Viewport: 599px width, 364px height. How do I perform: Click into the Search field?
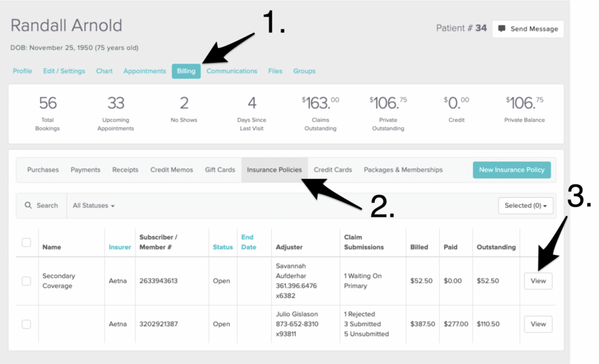pyautogui.click(x=42, y=206)
